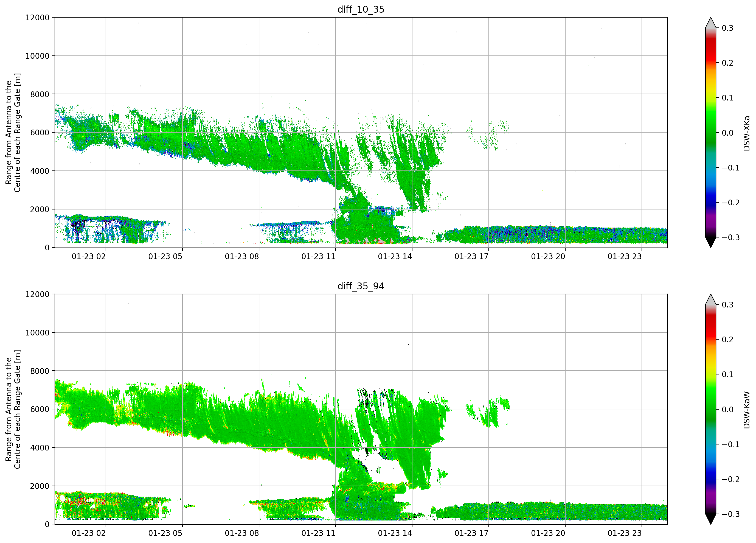
Task: Click the range axis label of diff_10_35 plot
Action: pos(13,133)
